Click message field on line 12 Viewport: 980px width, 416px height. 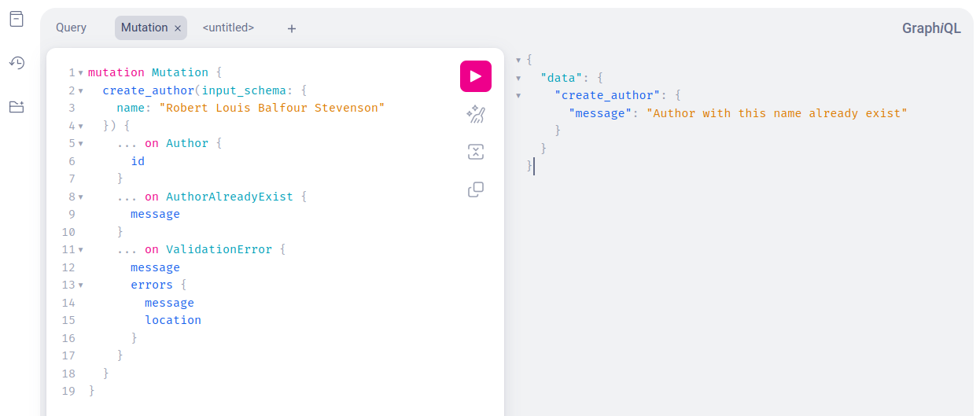[x=155, y=267]
